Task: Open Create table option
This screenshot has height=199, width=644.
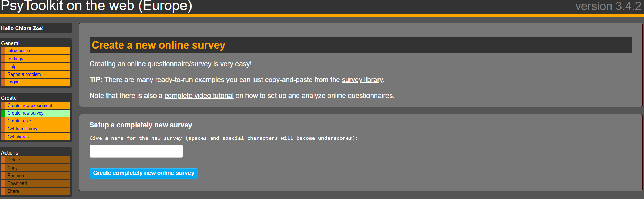Action: pos(19,121)
